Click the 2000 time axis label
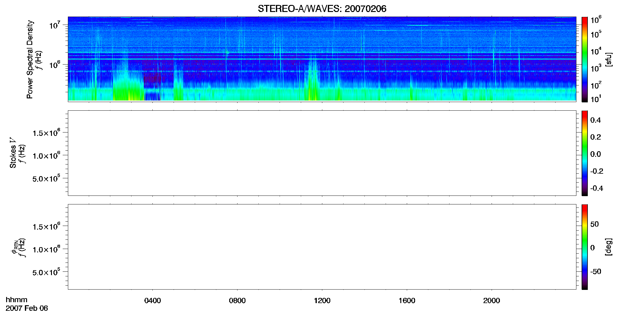The image size is (644, 332). coord(492,301)
